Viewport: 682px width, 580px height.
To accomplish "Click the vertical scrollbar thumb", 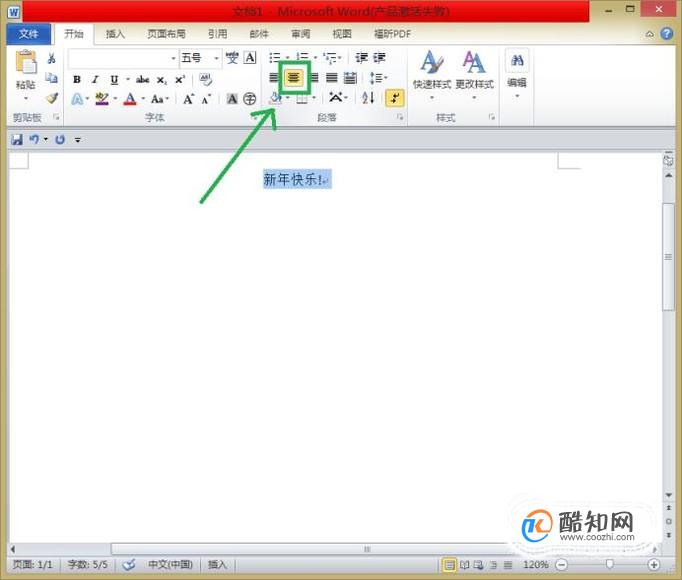I will 668,257.
